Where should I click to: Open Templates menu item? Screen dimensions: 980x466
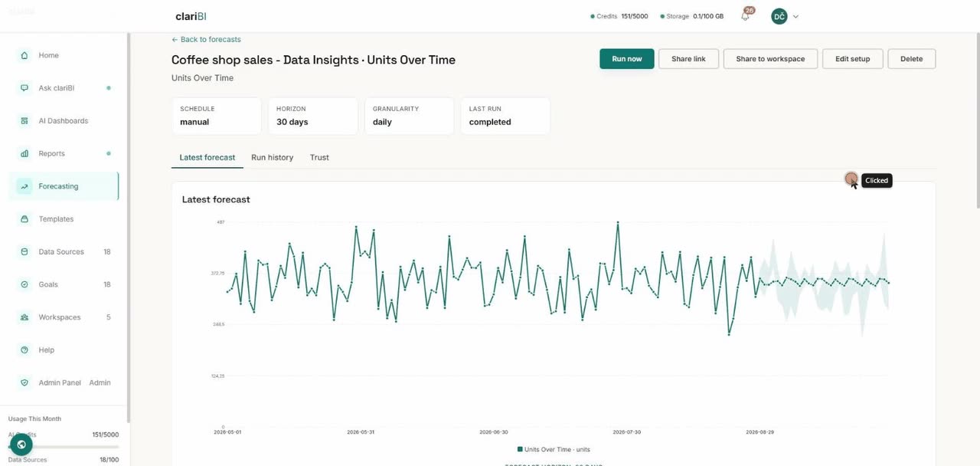click(x=64, y=219)
